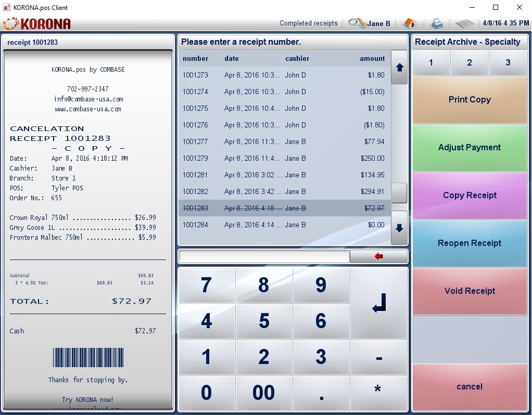
Task: Click the amount column header
Action: coord(372,58)
